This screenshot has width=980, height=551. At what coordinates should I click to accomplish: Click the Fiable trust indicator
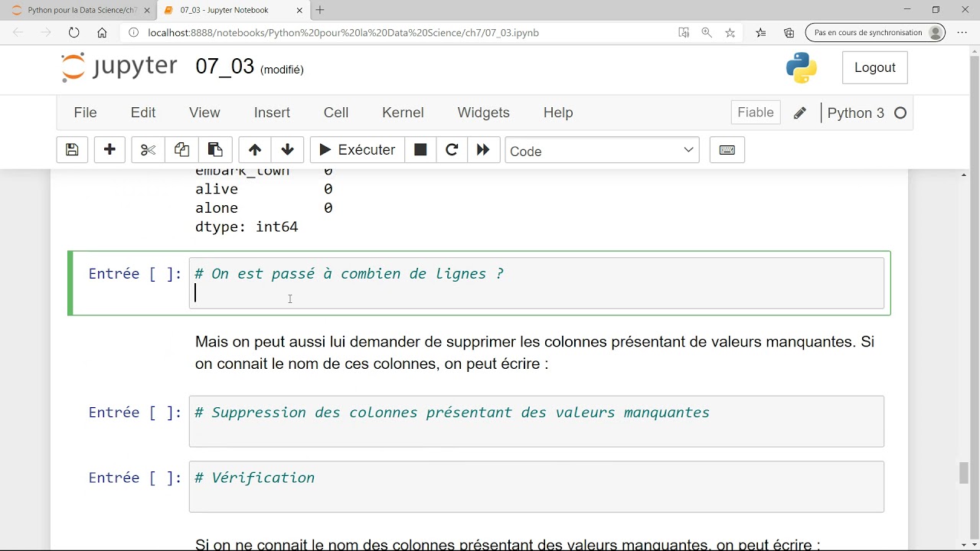click(756, 112)
